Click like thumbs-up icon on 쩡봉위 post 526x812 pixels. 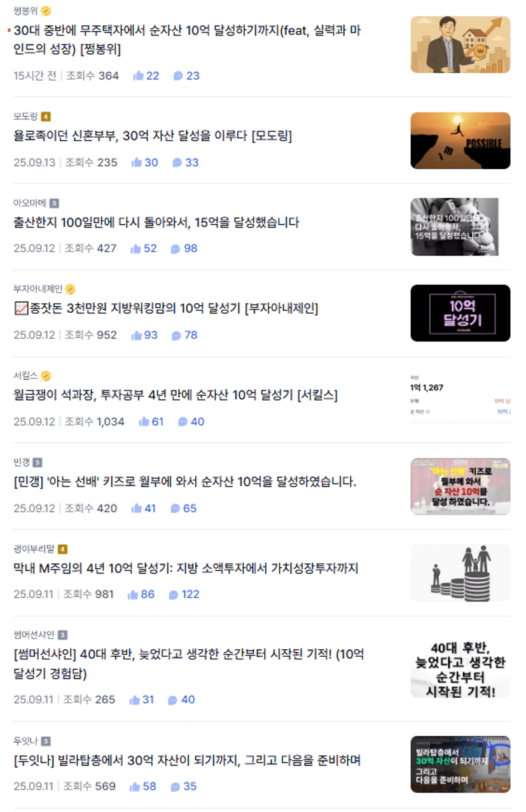(138, 76)
